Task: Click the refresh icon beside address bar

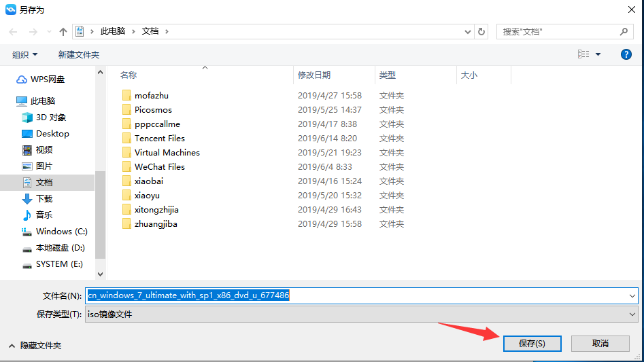Action: pyautogui.click(x=481, y=32)
